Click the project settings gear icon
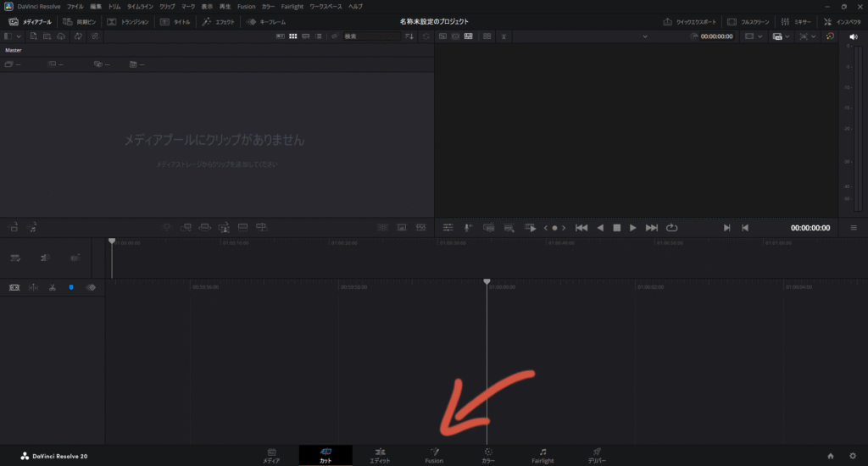Viewport: 868px width, 466px height. click(x=852, y=456)
